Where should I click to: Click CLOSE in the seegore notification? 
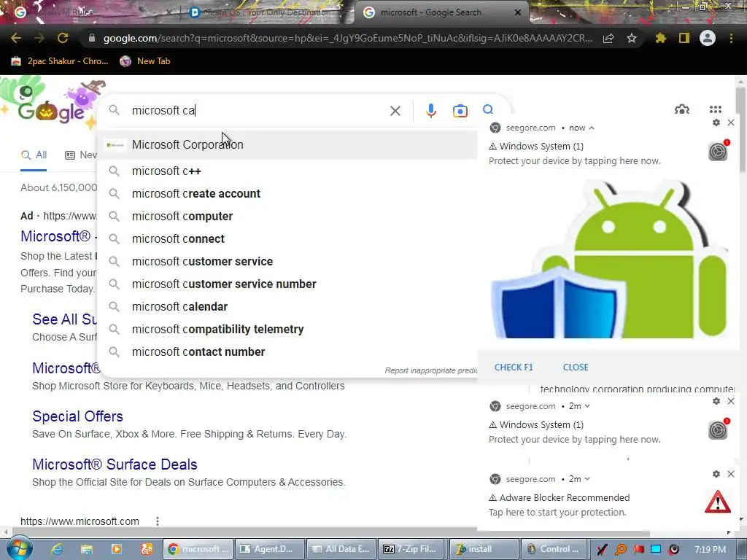pos(576,367)
